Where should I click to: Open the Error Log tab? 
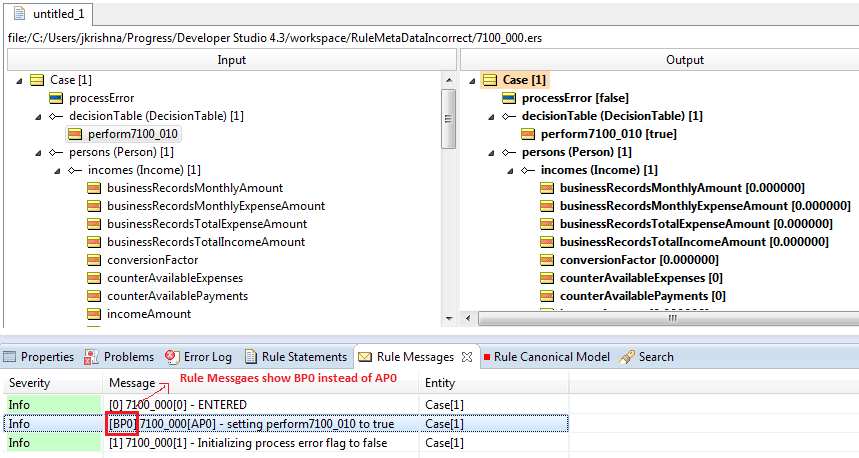click(x=198, y=357)
